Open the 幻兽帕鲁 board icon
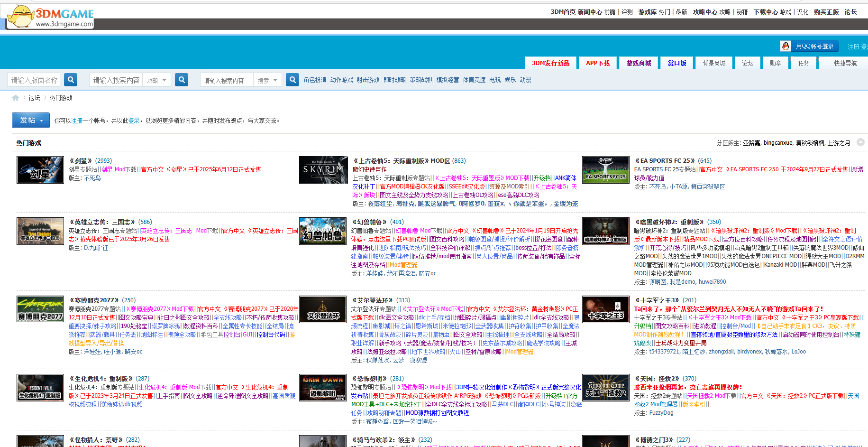The image size is (868, 447). click(x=323, y=231)
